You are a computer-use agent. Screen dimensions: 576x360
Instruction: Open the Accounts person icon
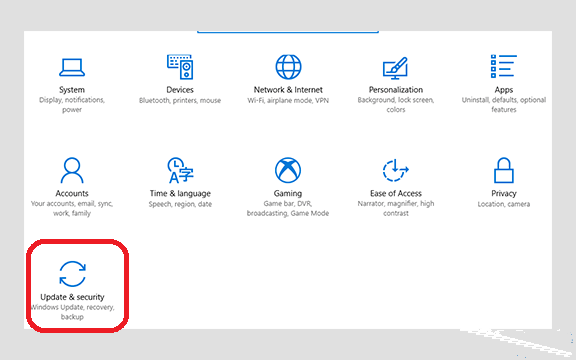coord(72,170)
